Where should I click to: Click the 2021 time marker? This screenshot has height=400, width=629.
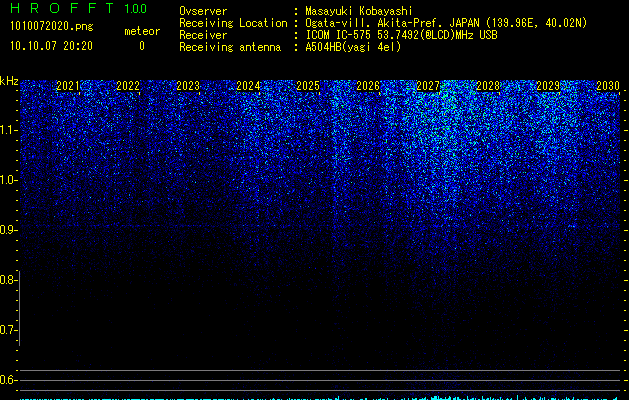(x=68, y=86)
